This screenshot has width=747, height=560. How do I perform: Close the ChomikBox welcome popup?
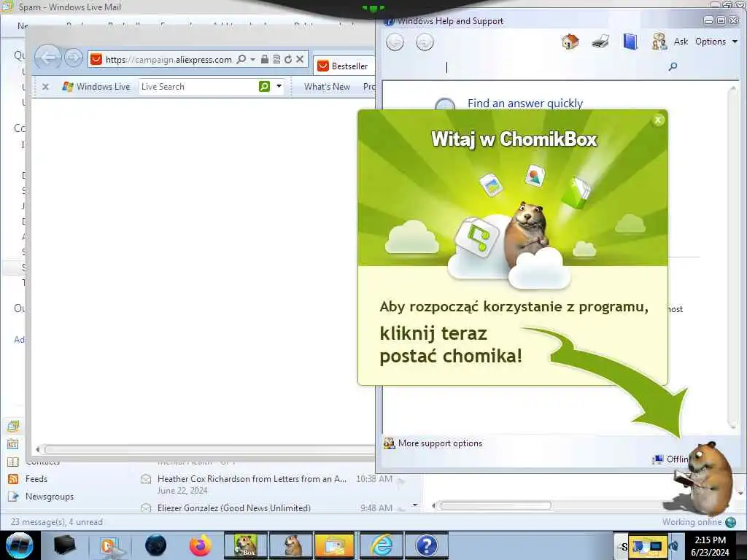(658, 120)
